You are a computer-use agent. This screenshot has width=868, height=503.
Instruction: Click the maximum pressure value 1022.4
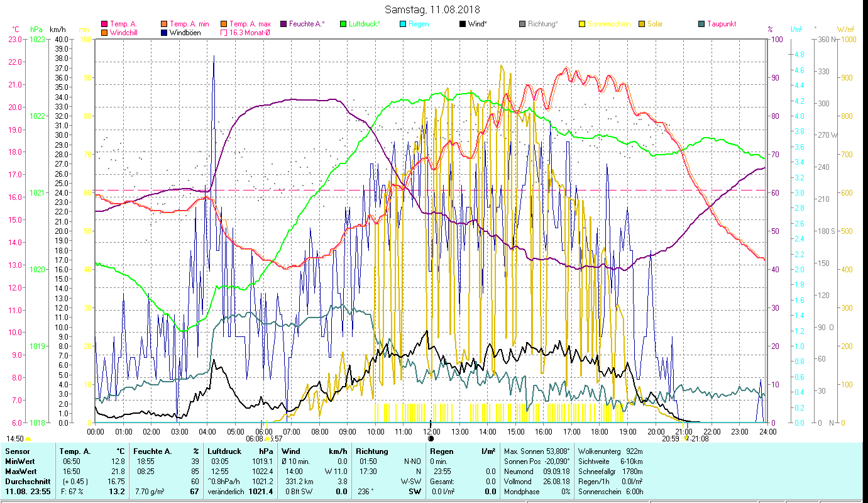263,472
